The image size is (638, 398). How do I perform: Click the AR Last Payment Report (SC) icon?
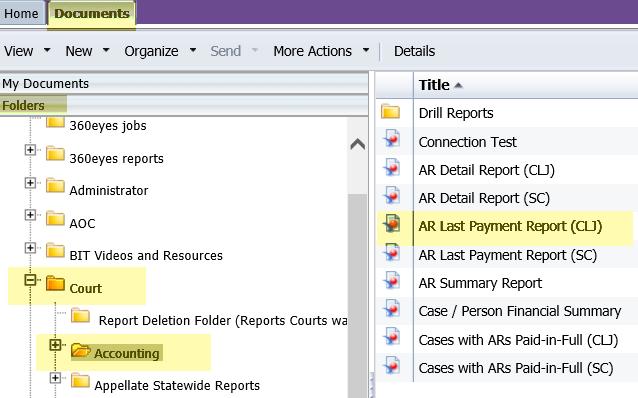391,252
